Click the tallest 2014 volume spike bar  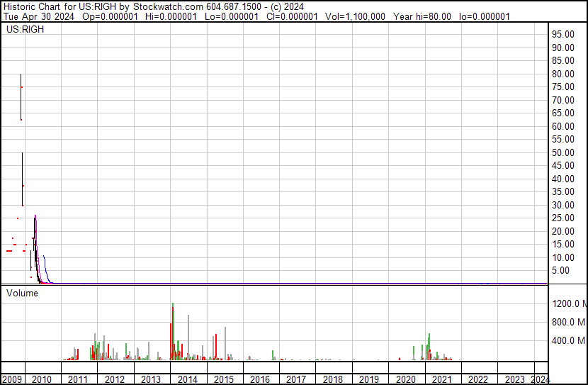click(x=173, y=332)
